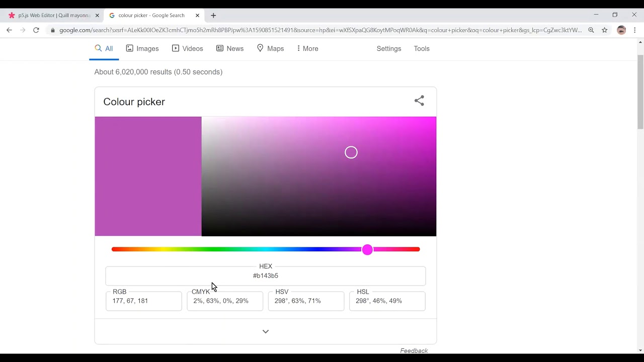
Task: Select the All search tab
Action: pos(104,49)
